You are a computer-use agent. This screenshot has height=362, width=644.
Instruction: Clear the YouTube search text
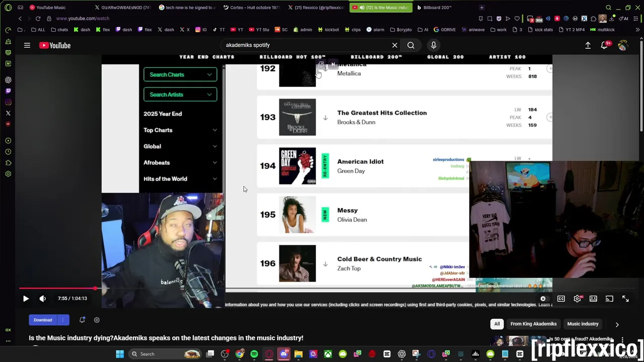(395, 45)
